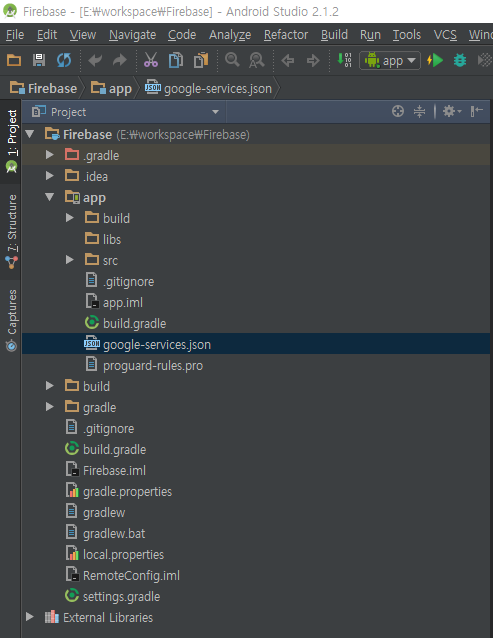This screenshot has width=493, height=638.
Task: Select google-services.json in the tree
Action: (256, 344)
